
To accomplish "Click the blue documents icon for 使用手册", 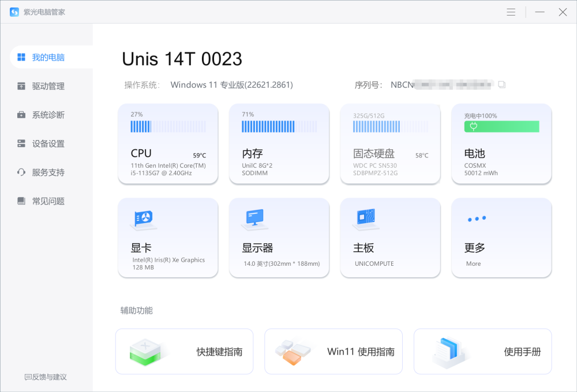I will pos(449,352).
